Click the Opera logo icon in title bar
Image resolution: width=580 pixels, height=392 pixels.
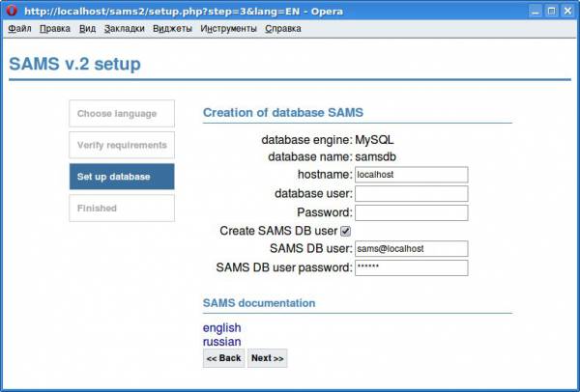[11, 11]
